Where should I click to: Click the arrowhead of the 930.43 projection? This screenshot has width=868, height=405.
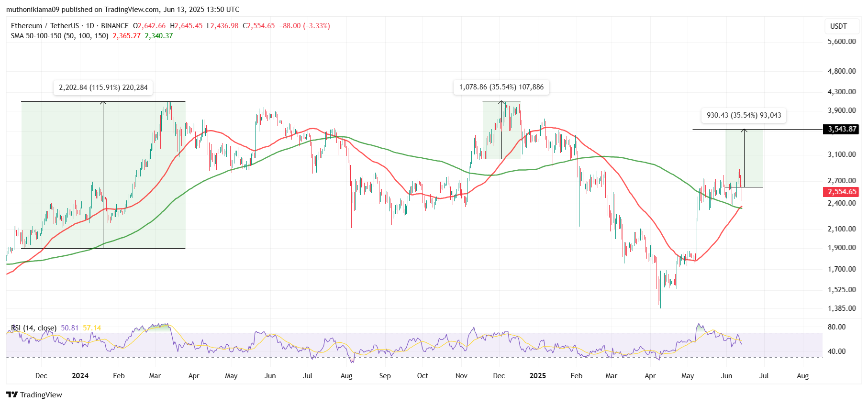pyautogui.click(x=744, y=130)
